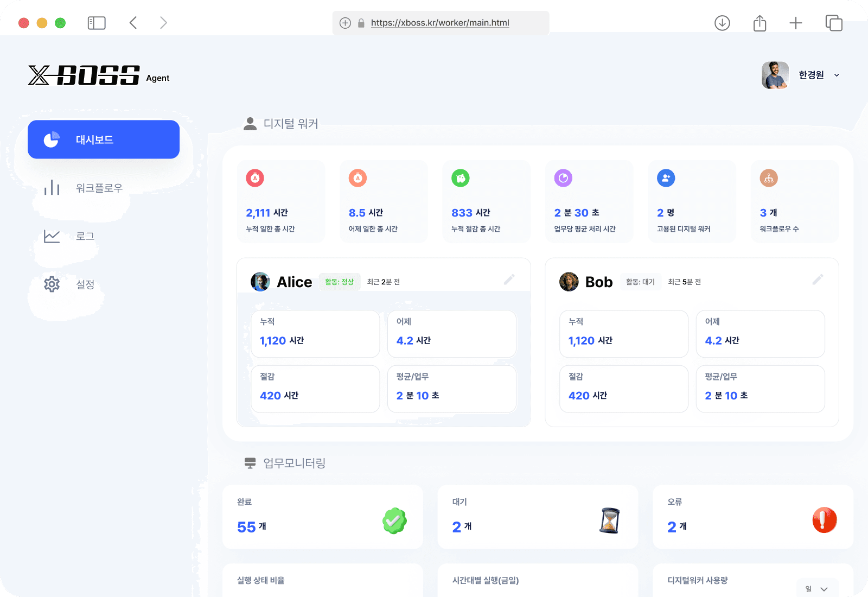Open 설정 settings in the sidebar

(85, 284)
